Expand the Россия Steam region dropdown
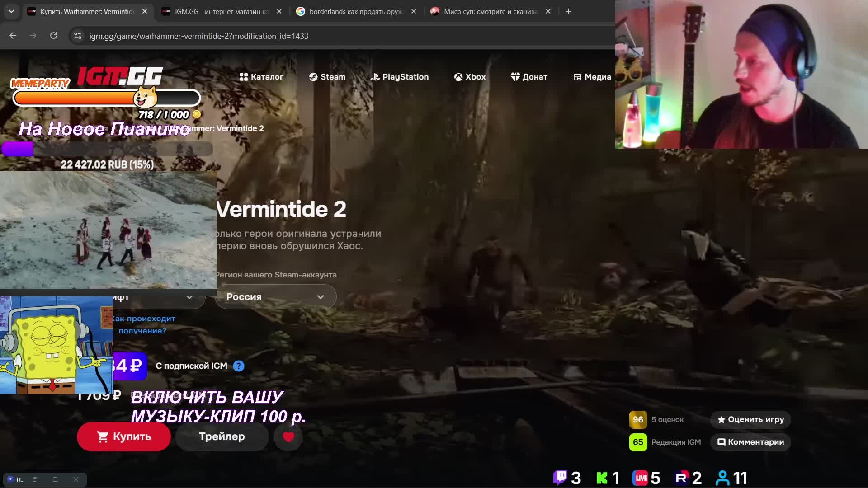868x488 pixels. [276, 297]
